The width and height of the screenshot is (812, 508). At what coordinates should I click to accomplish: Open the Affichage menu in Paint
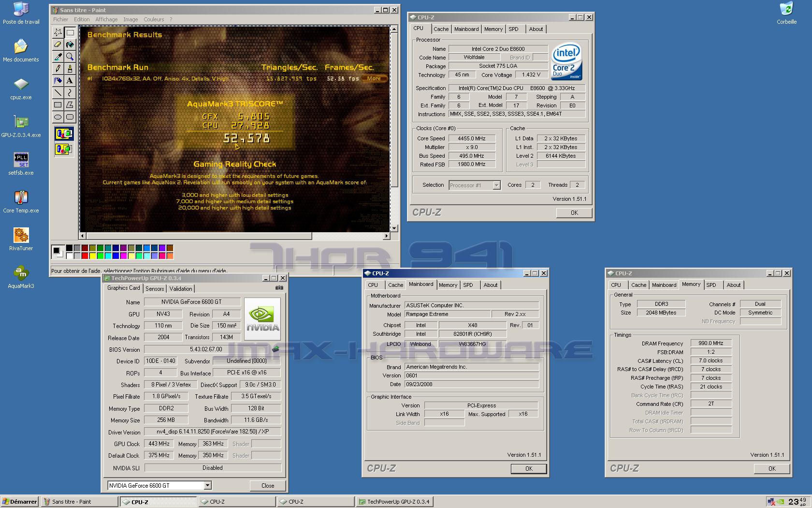pyautogui.click(x=106, y=19)
